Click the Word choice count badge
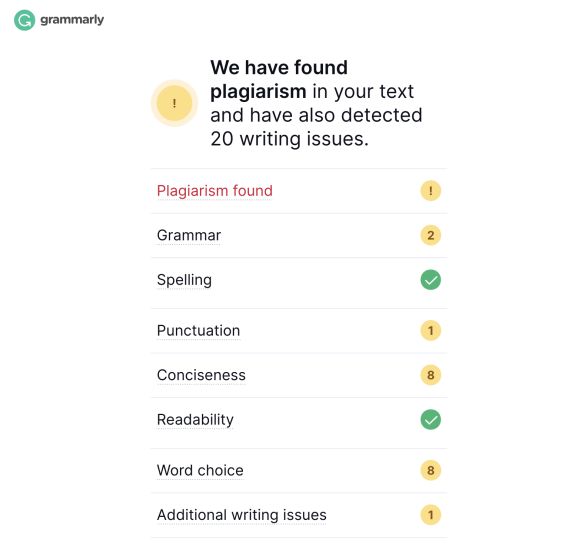 point(430,470)
